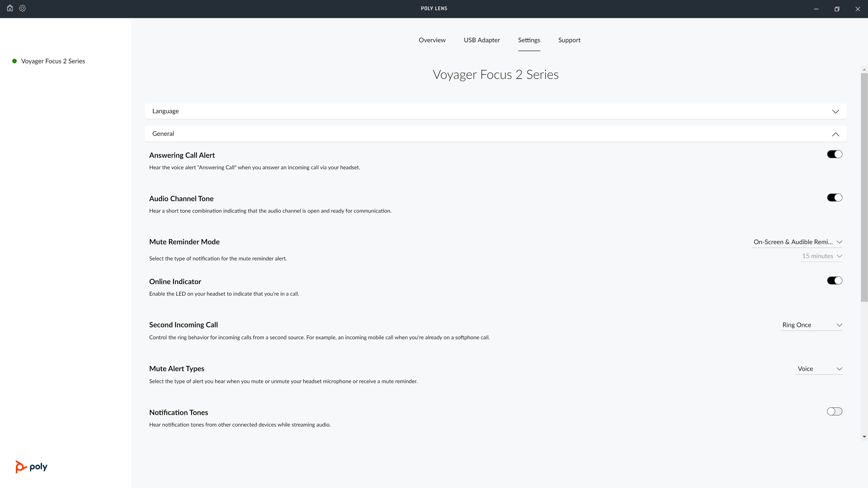This screenshot has height=488, width=868.
Task: Click the green device status dot
Action: pos(14,61)
